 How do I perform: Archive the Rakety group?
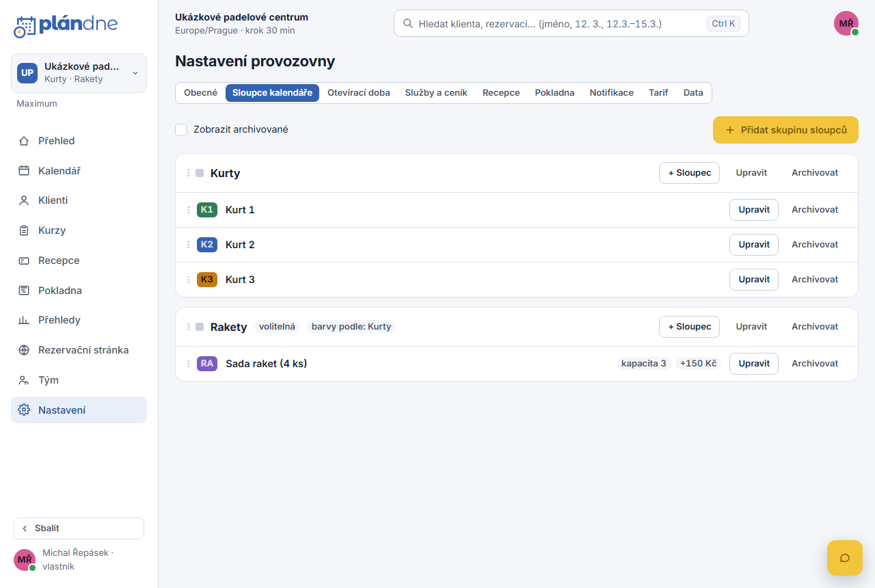(815, 327)
